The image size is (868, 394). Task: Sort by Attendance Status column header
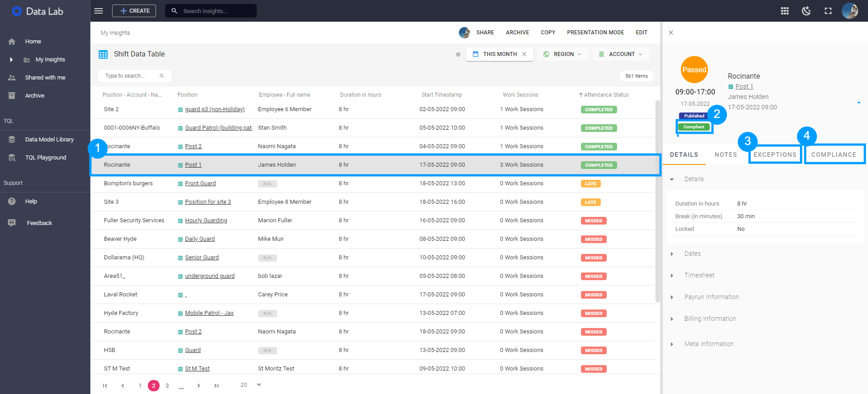click(604, 95)
